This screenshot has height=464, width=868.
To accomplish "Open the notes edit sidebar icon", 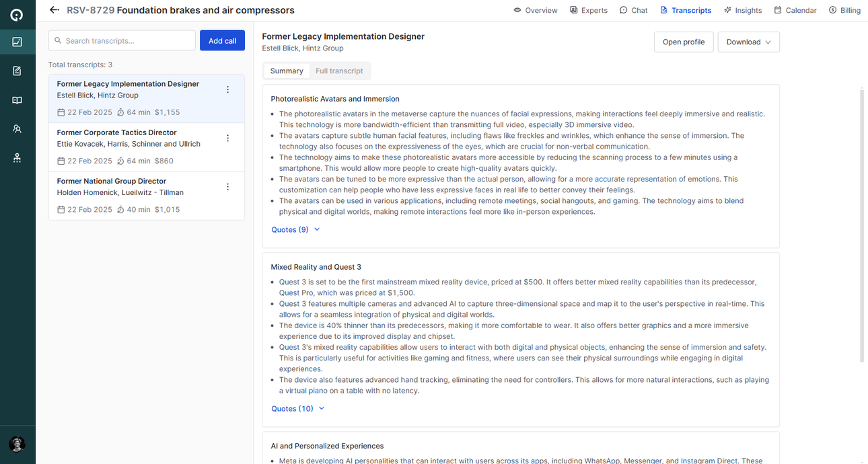I will (x=17, y=71).
